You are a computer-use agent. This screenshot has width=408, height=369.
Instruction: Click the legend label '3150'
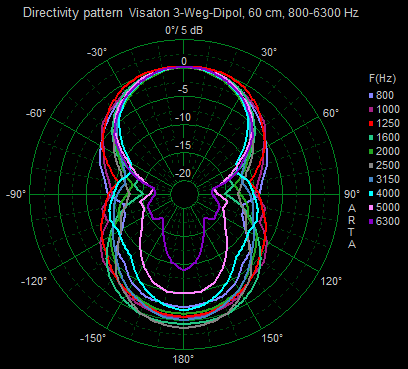388,179
